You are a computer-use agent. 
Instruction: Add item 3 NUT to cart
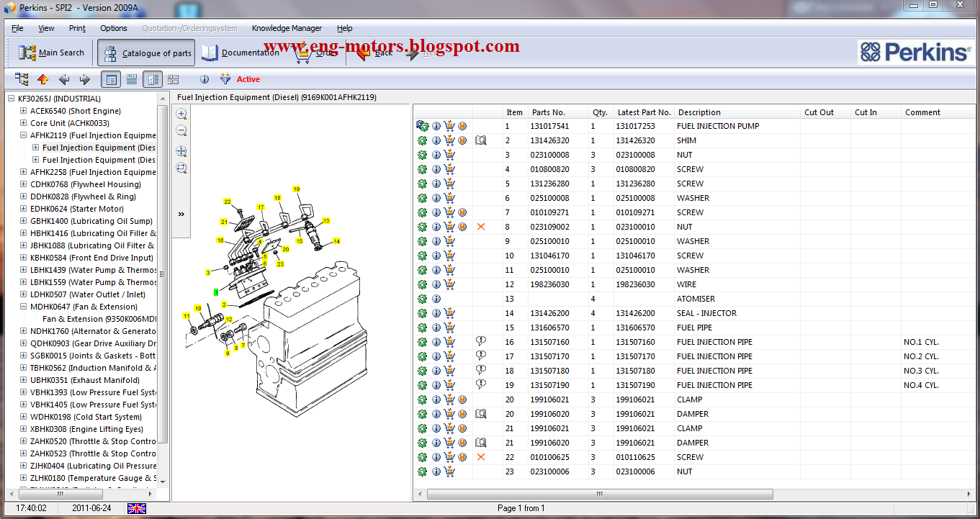449,155
